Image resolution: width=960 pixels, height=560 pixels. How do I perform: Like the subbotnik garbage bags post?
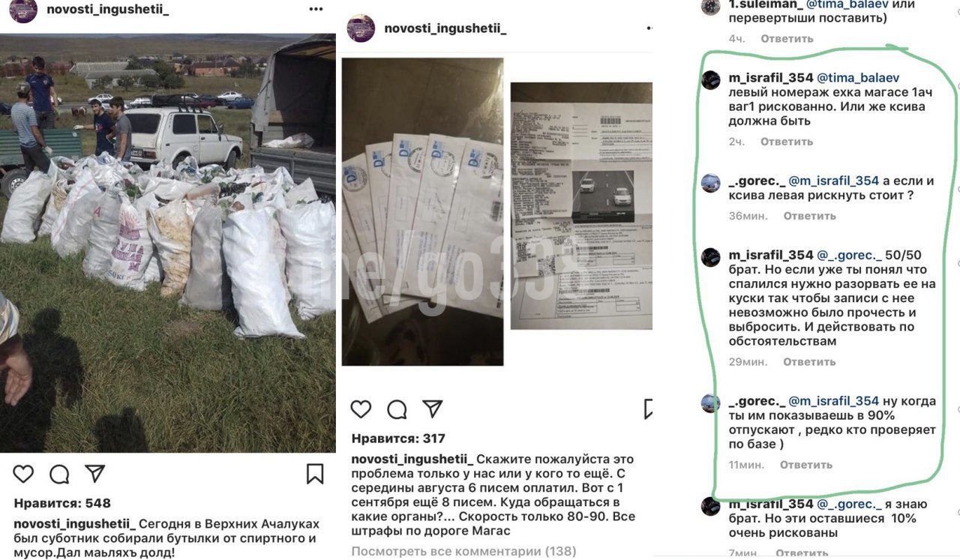click(23, 474)
